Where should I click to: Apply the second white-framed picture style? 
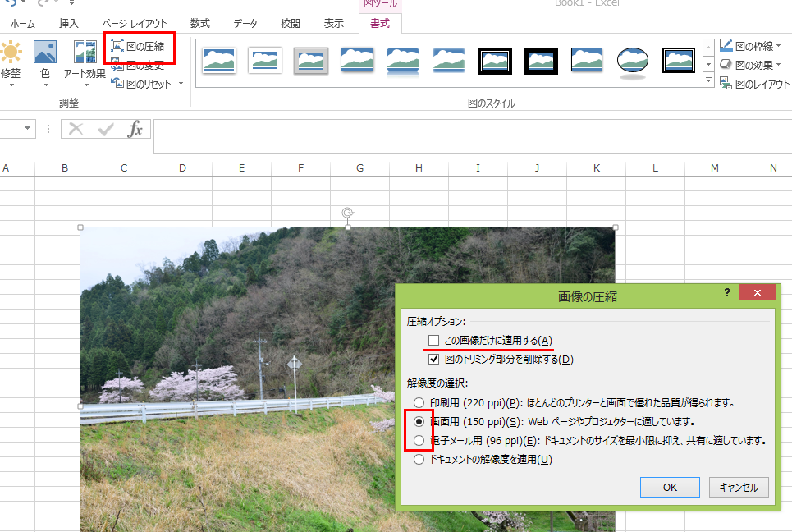tap(264, 61)
